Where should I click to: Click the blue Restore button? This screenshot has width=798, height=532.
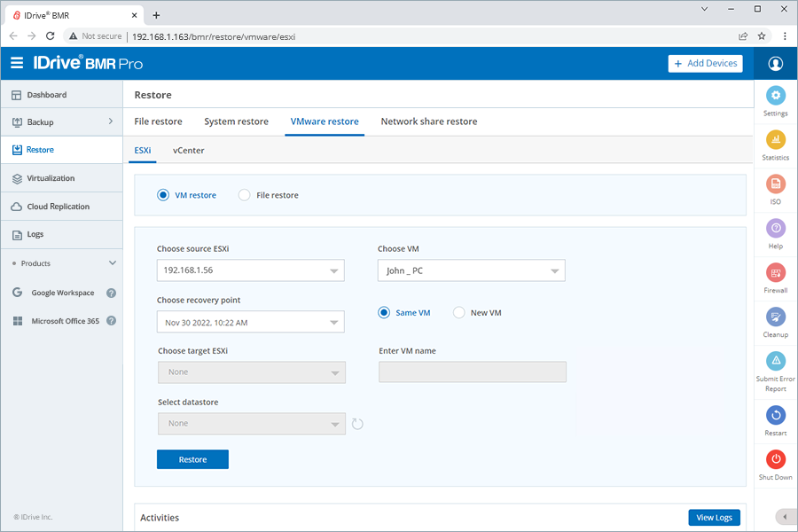pyautogui.click(x=192, y=459)
